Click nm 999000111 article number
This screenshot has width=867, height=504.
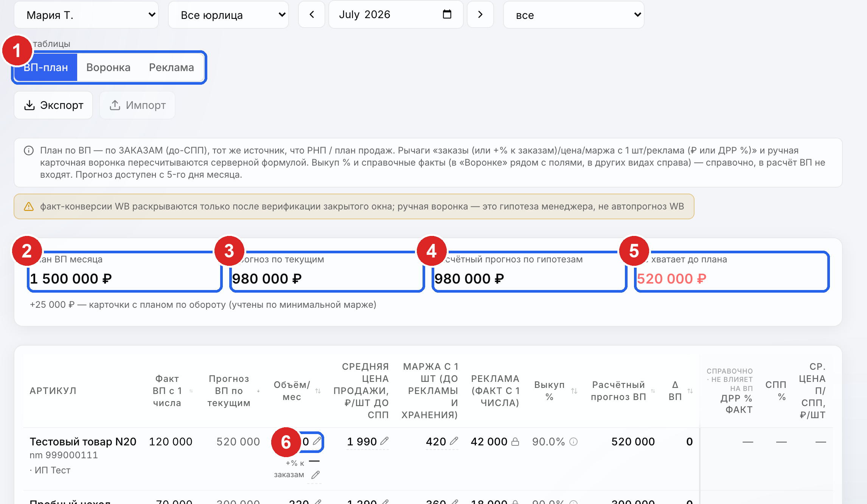[64, 455]
